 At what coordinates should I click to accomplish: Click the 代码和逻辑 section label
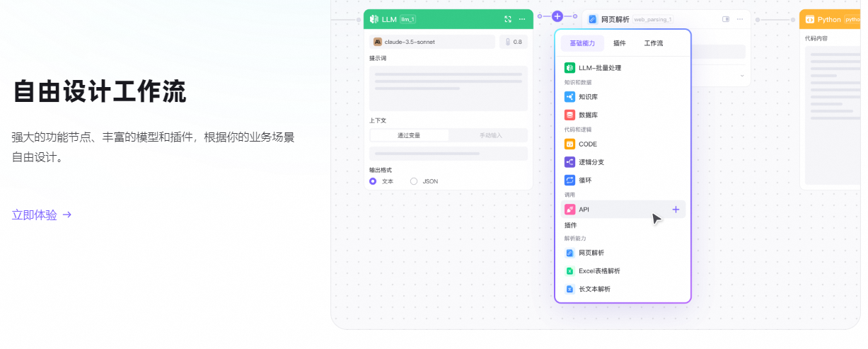[578, 130]
